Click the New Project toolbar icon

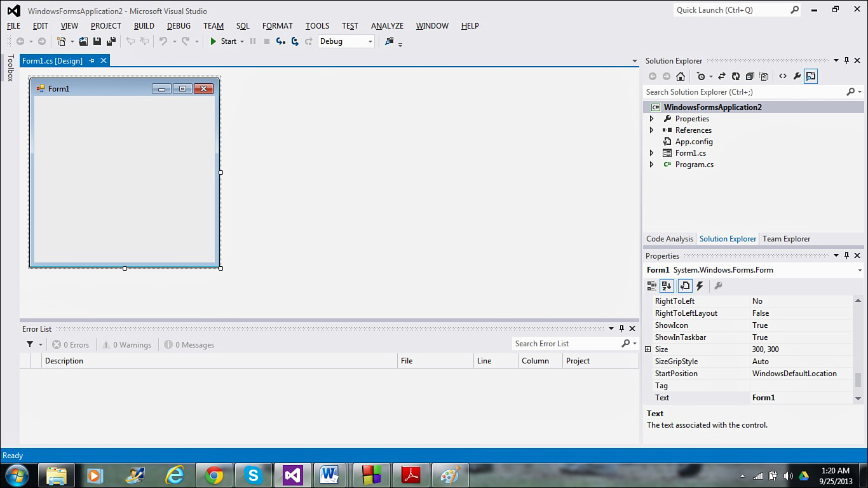pos(61,41)
